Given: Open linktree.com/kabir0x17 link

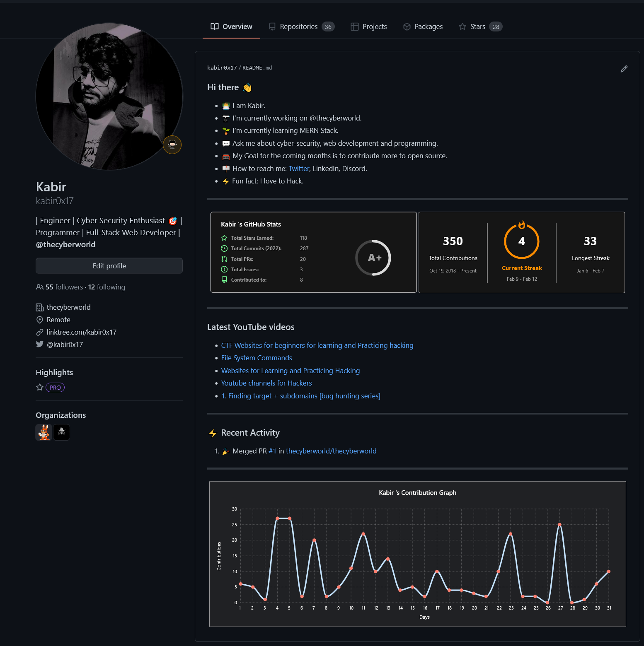Looking at the screenshot, I should [82, 332].
